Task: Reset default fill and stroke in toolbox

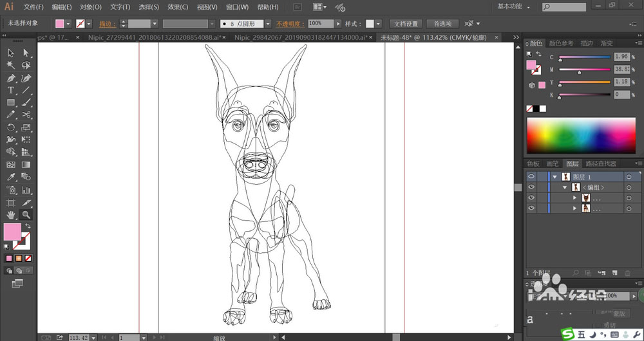Action: point(6,247)
